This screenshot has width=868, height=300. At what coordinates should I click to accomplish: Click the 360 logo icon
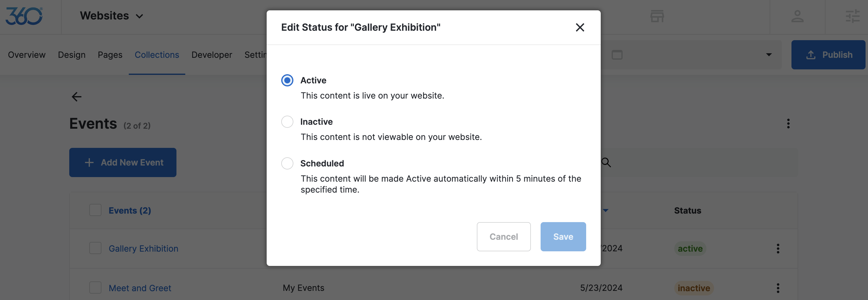24,16
